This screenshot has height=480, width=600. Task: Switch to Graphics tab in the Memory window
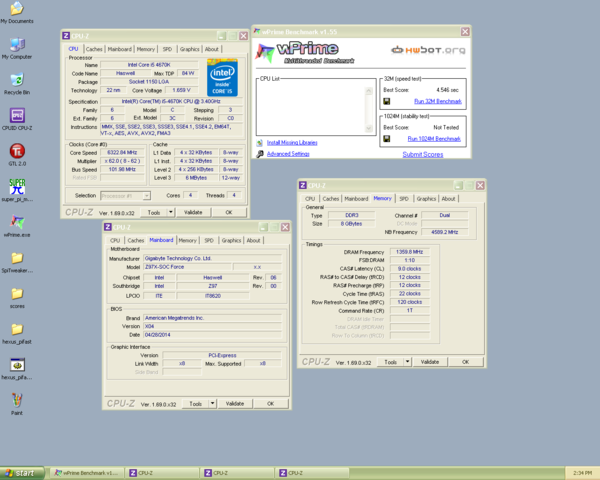(426, 199)
